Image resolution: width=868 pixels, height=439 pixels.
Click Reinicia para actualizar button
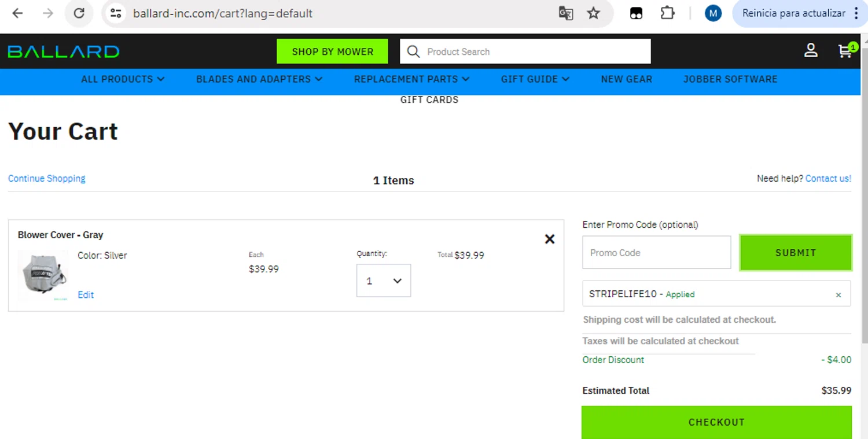(x=793, y=13)
